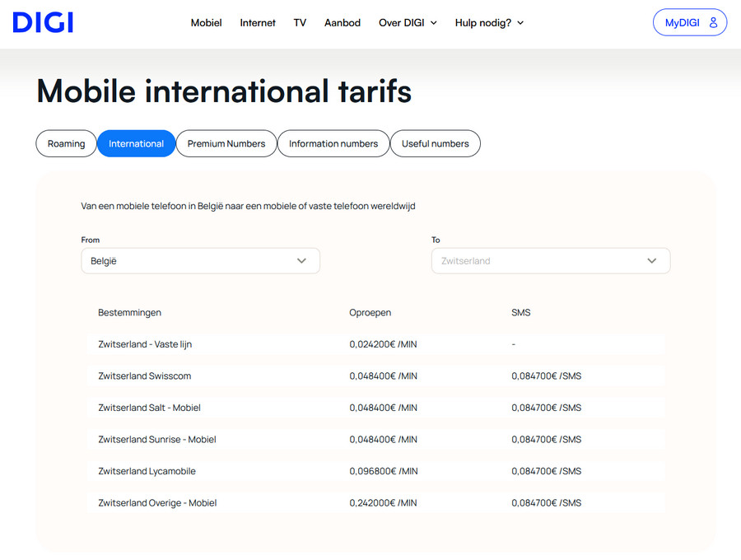The height and width of the screenshot is (560, 741).
Task: Click the From field label
Action: (91, 240)
